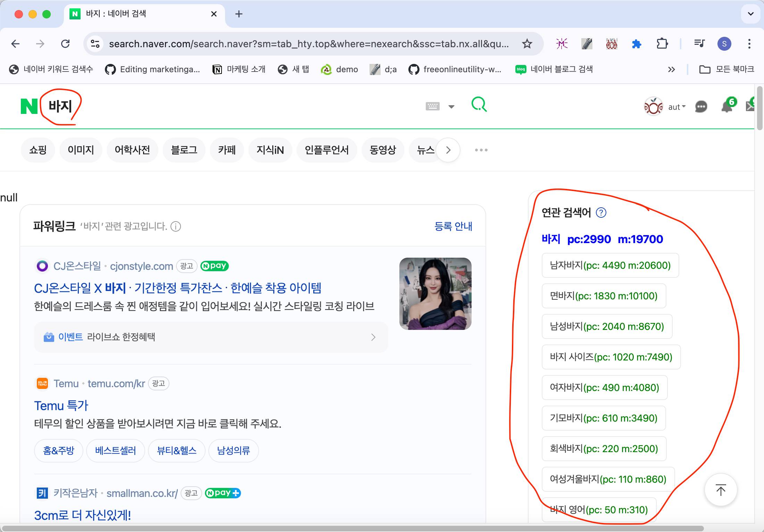Image resolution: width=764 pixels, height=532 pixels.
Task: Show hidden bookmarks with double chevron
Action: tap(671, 69)
